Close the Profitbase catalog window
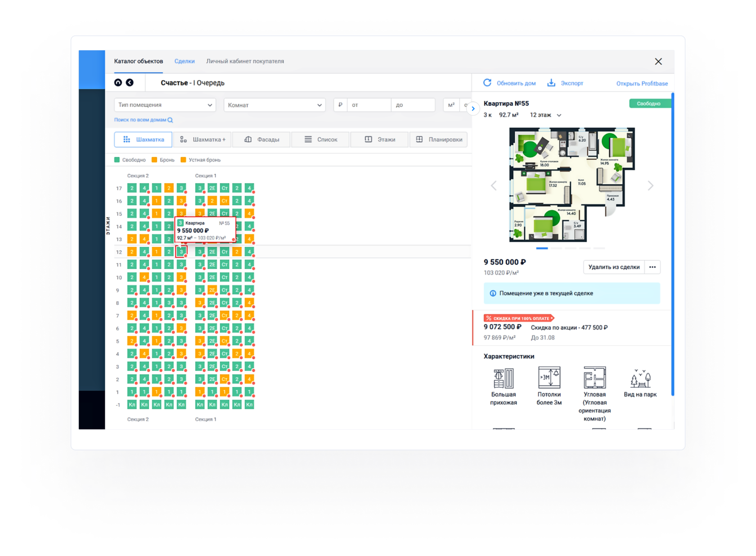The width and height of the screenshot is (756, 556). point(658,61)
